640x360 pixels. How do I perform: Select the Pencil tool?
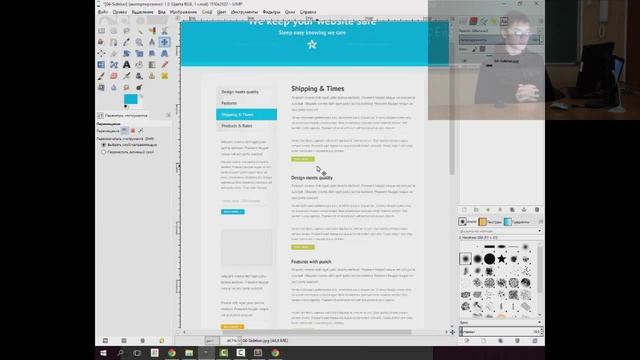coord(164,64)
